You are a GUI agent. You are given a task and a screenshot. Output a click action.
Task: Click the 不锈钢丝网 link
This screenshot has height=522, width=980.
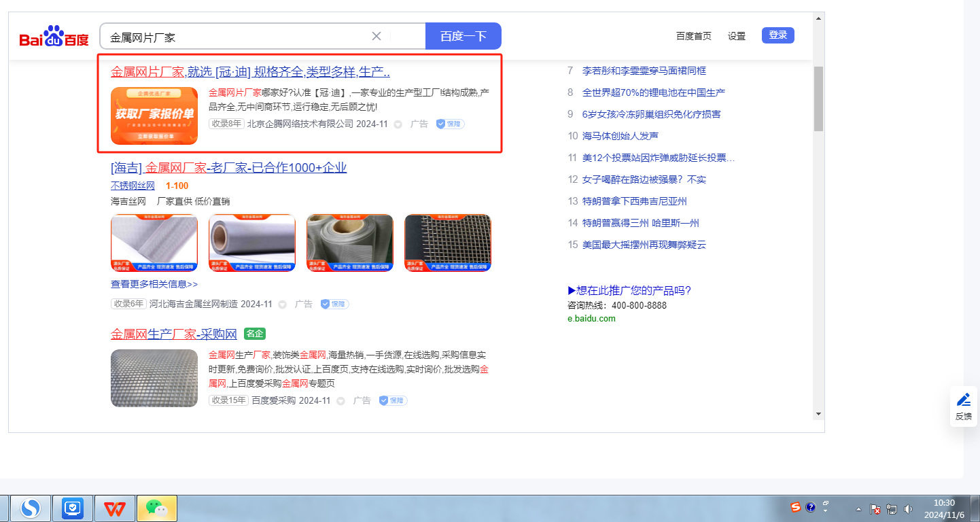click(x=133, y=186)
